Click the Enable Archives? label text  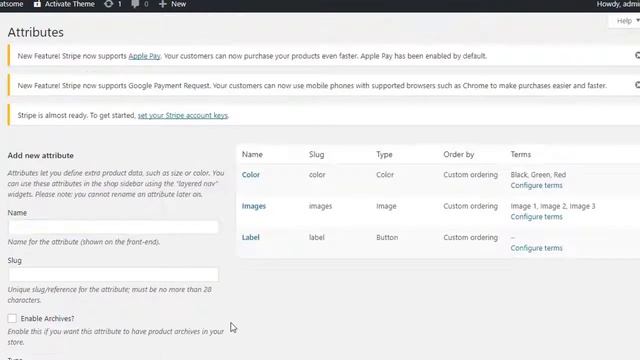tap(47, 318)
